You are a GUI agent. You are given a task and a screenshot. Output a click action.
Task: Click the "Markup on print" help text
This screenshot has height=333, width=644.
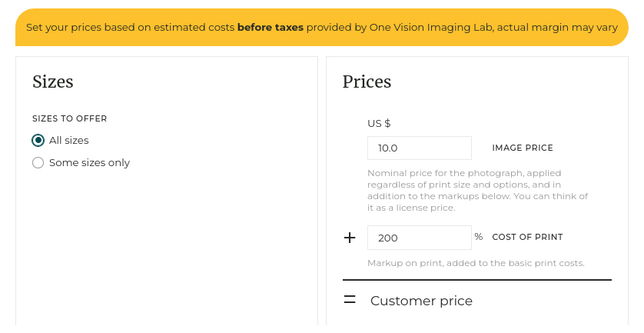coord(476,263)
